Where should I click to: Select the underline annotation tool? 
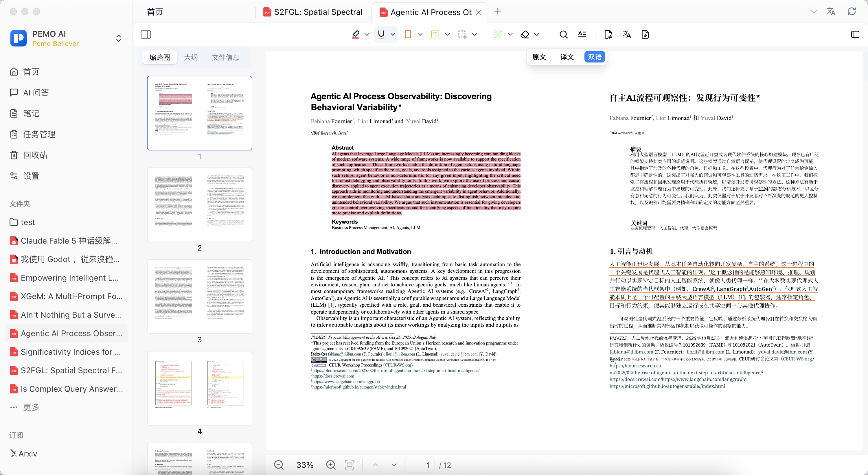click(x=381, y=34)
